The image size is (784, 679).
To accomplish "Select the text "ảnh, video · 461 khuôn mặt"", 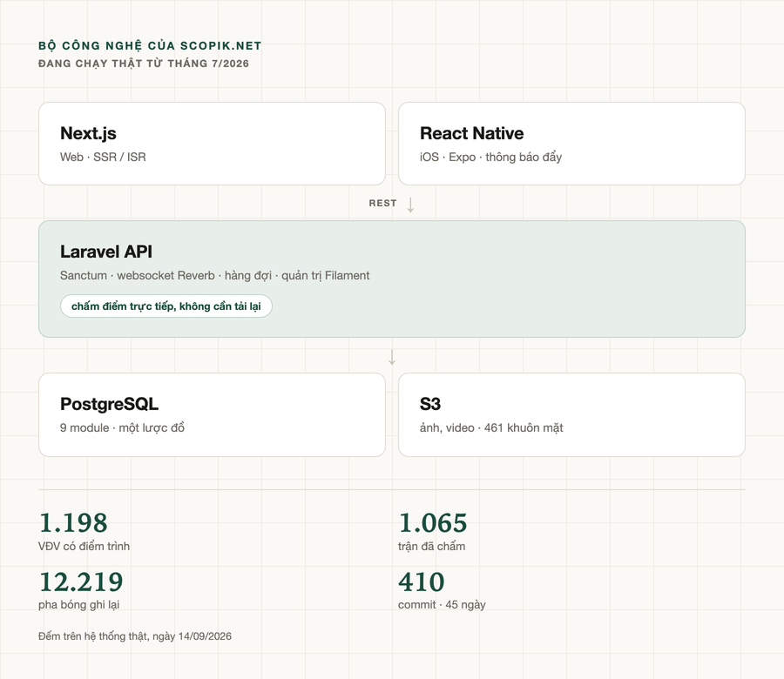I will point(491,427).
